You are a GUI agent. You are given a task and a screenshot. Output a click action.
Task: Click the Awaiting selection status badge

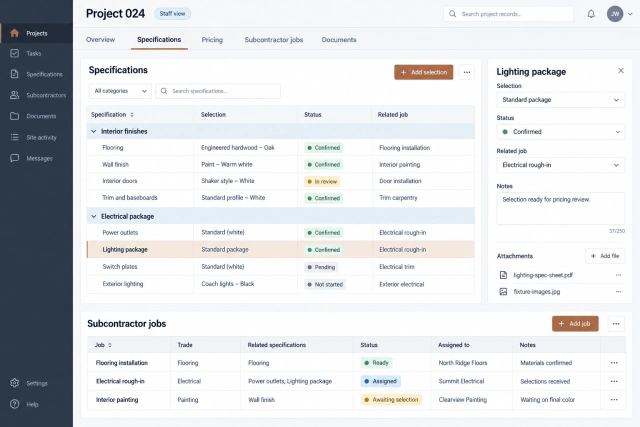(391, 400)
